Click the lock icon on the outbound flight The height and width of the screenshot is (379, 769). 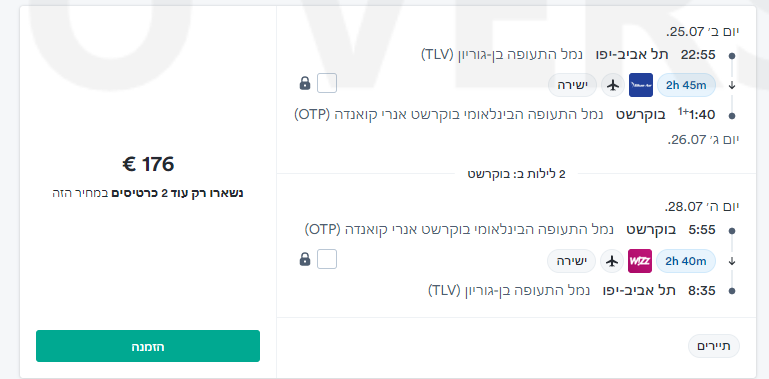(x=305, y=83)
